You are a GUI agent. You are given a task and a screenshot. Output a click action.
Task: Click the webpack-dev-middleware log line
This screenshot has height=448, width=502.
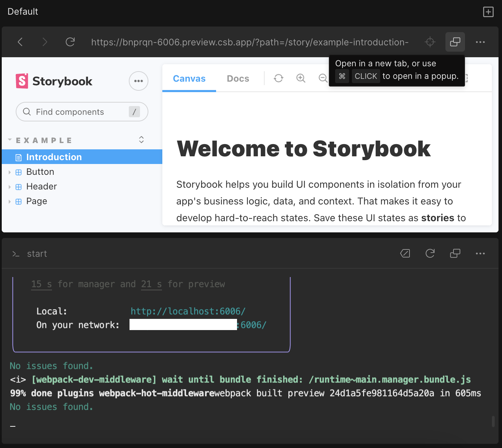(241, 379)
